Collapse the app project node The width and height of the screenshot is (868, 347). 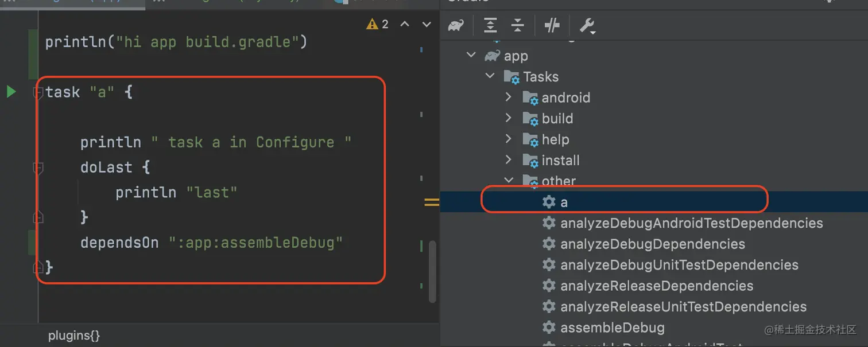(x=471, y=56)
